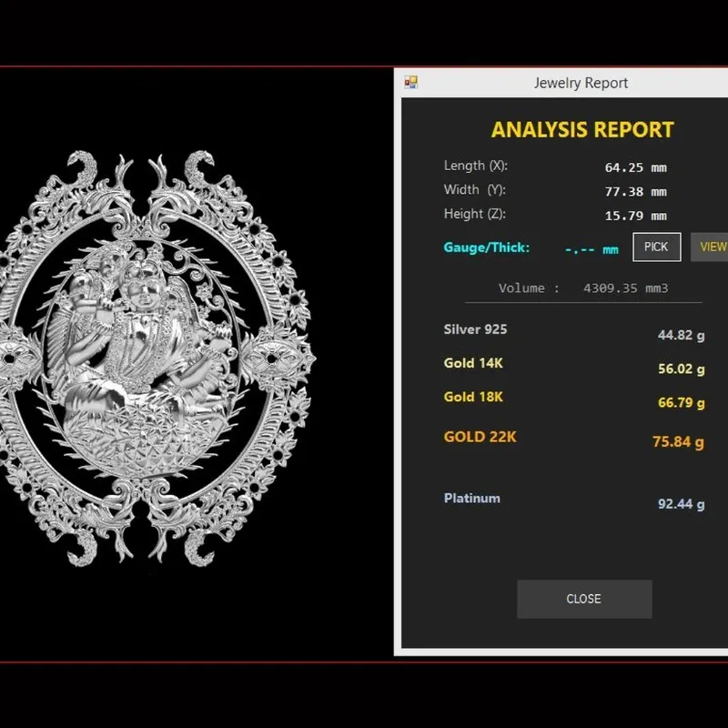Click the Length (X) value 64.25 mm

coord(635,167)
